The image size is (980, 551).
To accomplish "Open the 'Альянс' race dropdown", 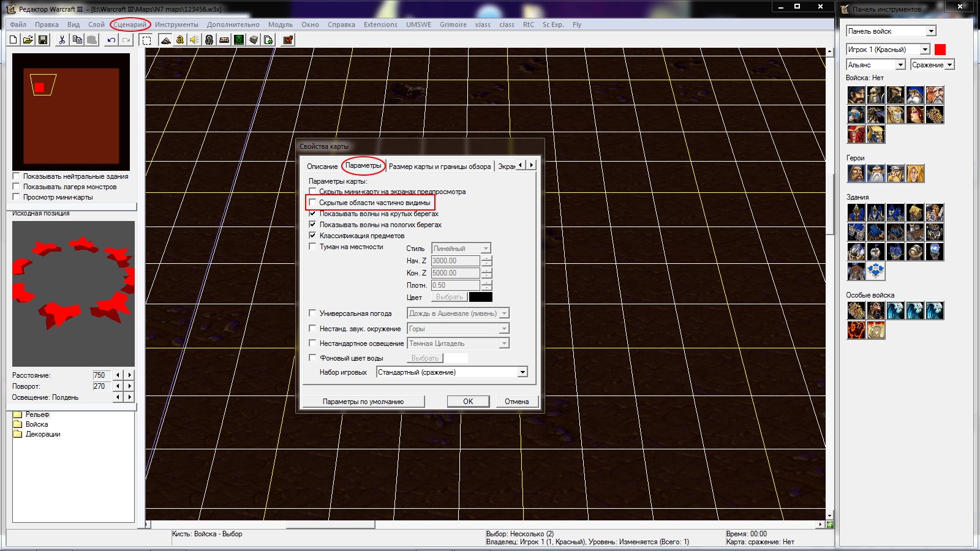I will point(900,65).
